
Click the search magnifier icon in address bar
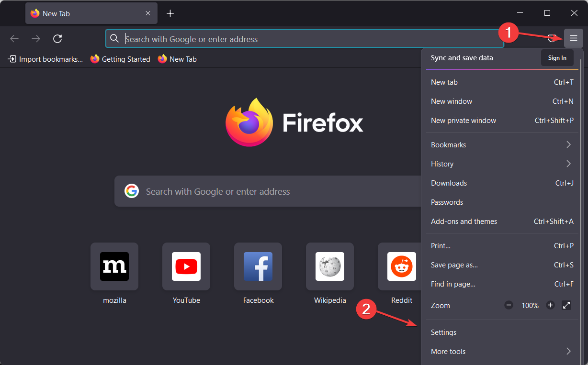tap(114, 39)
